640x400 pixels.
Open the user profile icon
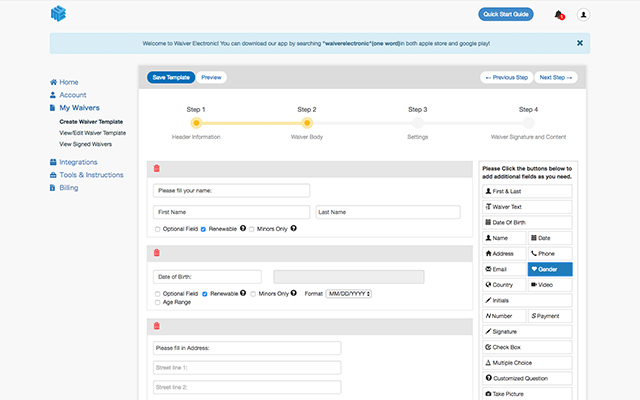pos(583,14)
